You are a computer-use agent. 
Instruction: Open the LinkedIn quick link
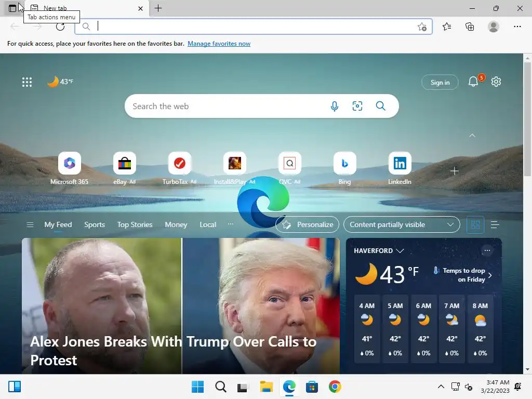click(400, 168)
